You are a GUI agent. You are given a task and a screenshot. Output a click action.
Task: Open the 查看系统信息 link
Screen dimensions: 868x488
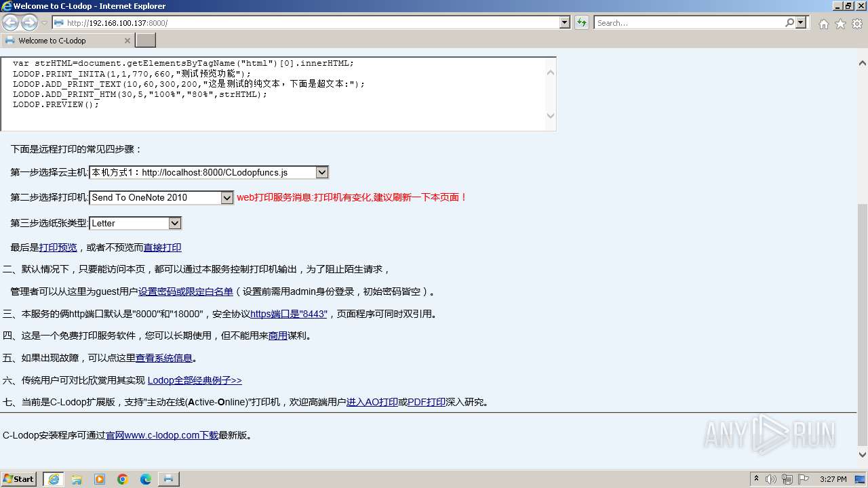click(x=164, y=358)
